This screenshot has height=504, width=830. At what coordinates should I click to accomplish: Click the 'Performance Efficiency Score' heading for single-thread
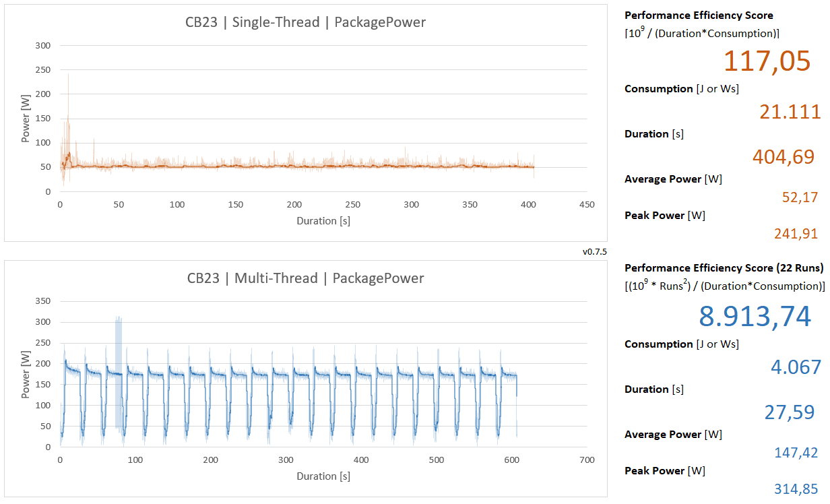pyautogui.click(x=699, y=15)
